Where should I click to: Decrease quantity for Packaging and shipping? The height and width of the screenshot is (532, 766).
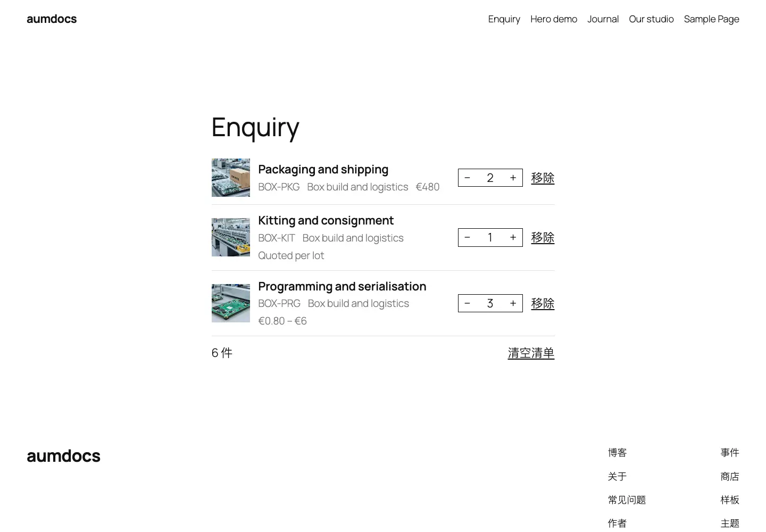pos(467,178)
